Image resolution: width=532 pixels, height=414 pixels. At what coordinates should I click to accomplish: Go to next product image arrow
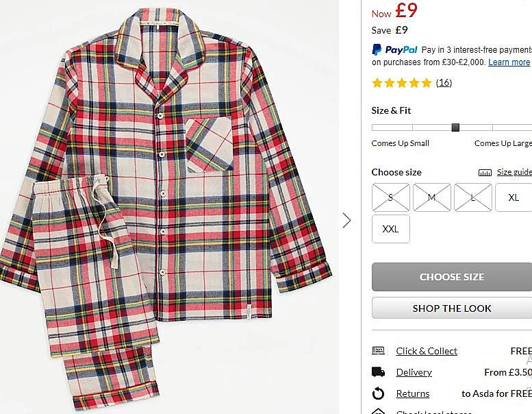pyautogui.click(x=346, y=220)
